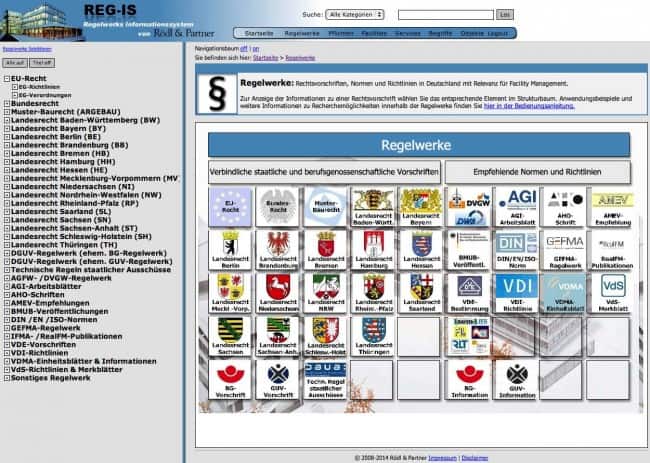Open Startseite in the navigation bar
This screenshot has height=463, width=650.
point(259,33)
